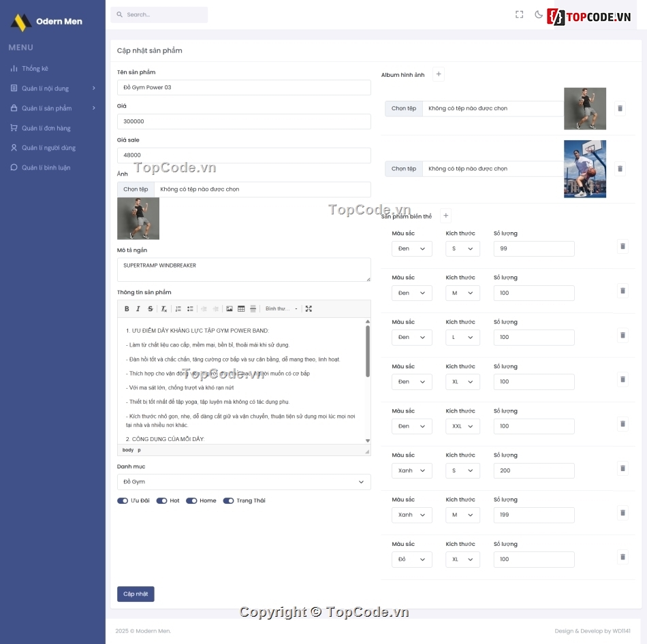The image size is (647, 644).
Task: Maximize the rich text editor
Action: pos(309,308)
